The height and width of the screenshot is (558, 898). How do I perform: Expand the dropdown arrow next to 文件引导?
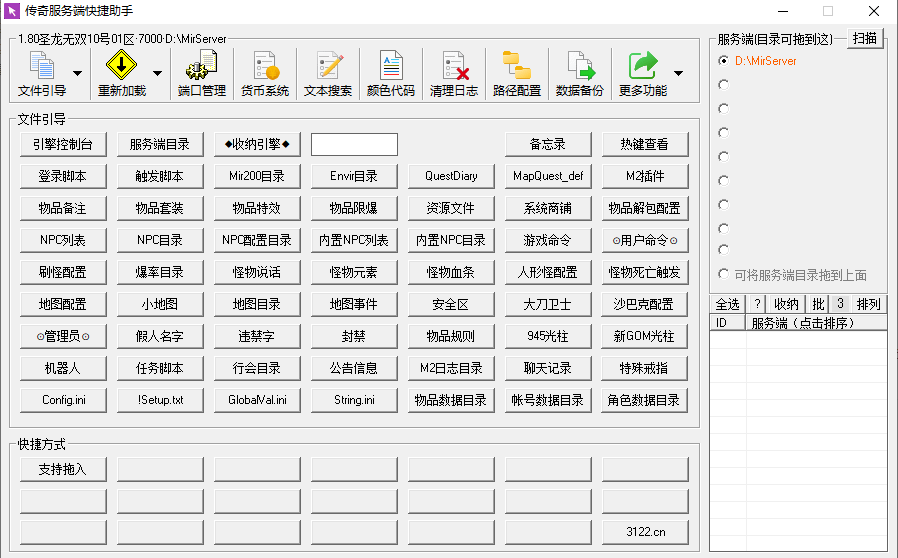77,73
